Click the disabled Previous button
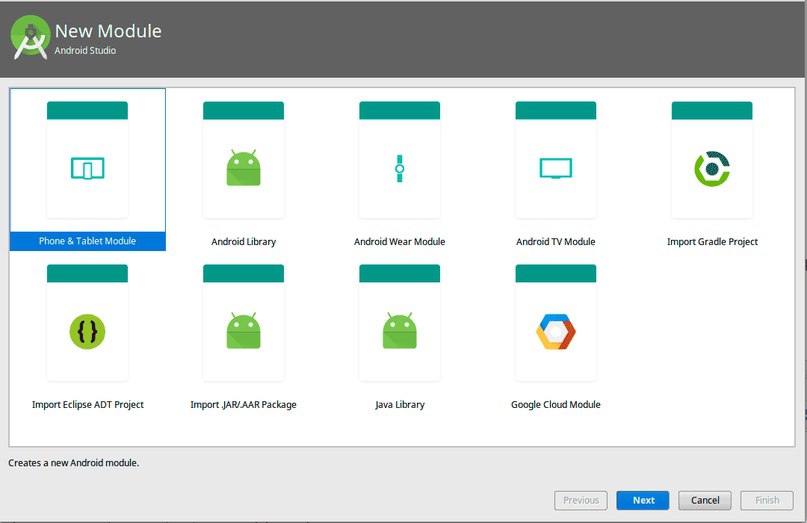 point(581,500)
